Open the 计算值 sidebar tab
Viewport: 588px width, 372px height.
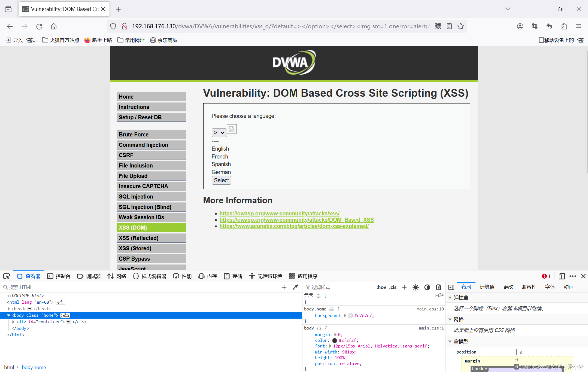coord(487,287)
